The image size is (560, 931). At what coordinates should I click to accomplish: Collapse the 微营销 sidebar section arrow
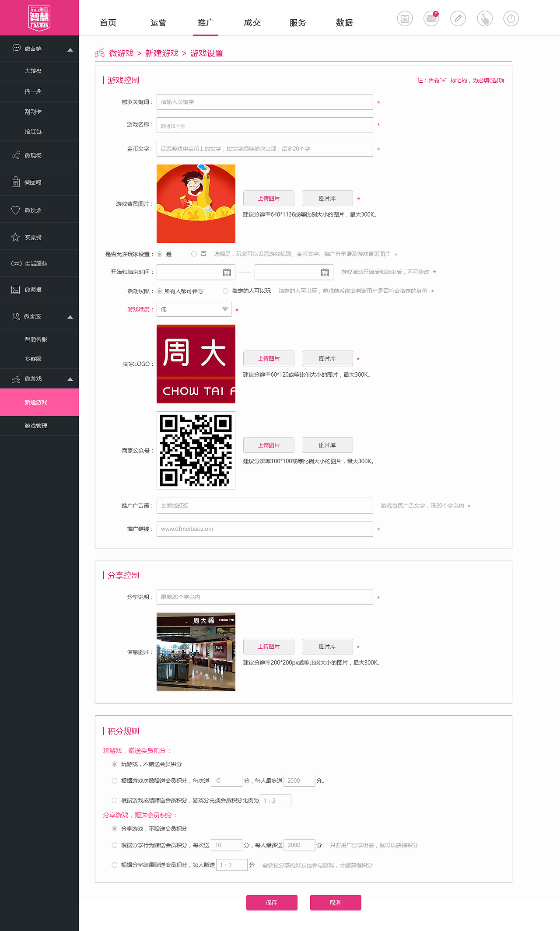70,49
